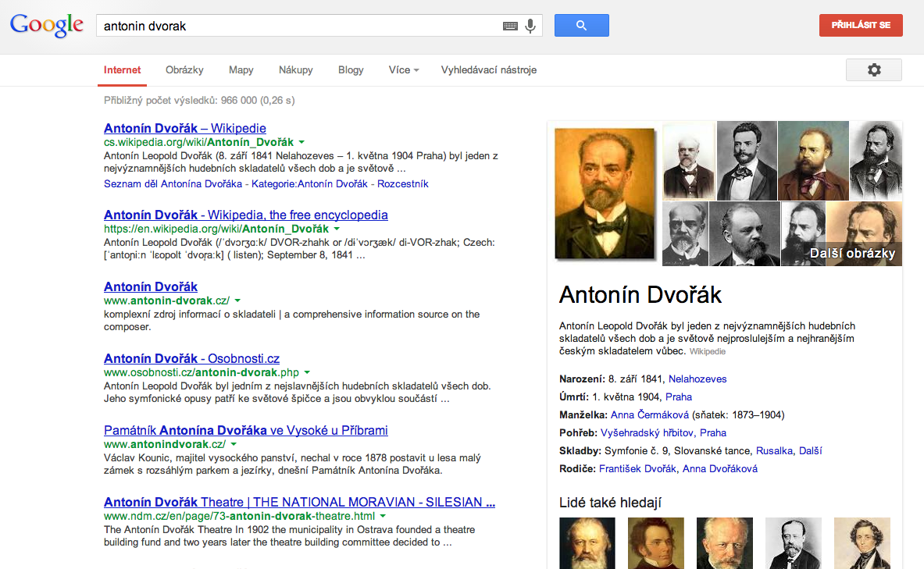Open the Wikipedie source link in panel

click(x=707, y=352)
